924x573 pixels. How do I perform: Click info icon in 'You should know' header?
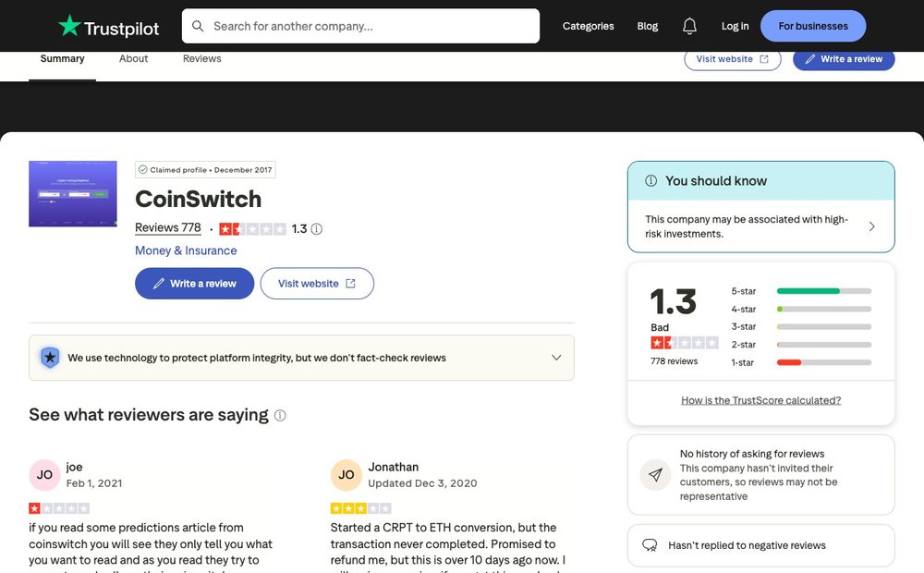point(651,181)
